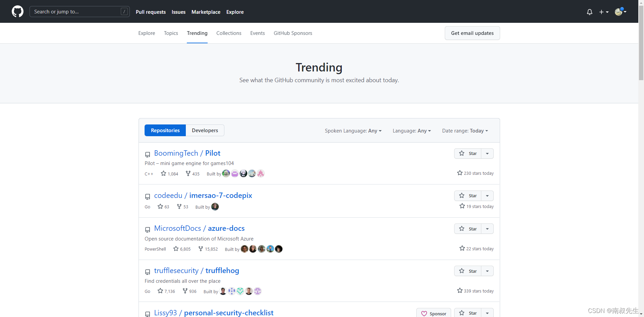This screenshot has width=644, height=317.
Task: Click the PowerShell language label
Action: (x=155, y=249)
